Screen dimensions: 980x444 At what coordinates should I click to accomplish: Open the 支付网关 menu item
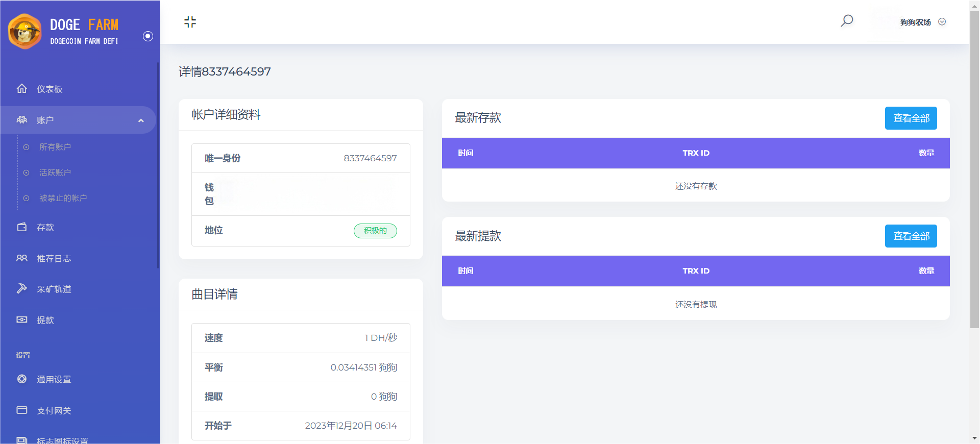tap(54, 410)
